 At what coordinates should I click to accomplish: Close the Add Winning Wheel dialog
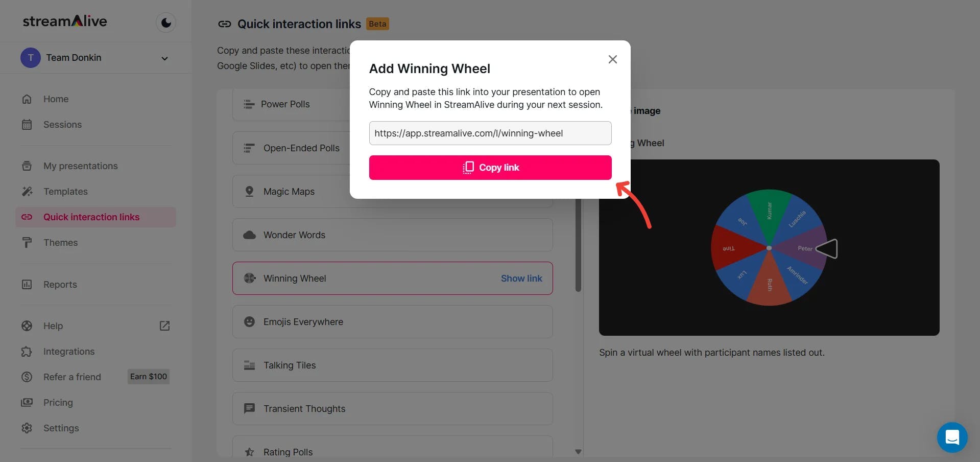[x=613, y=59]
